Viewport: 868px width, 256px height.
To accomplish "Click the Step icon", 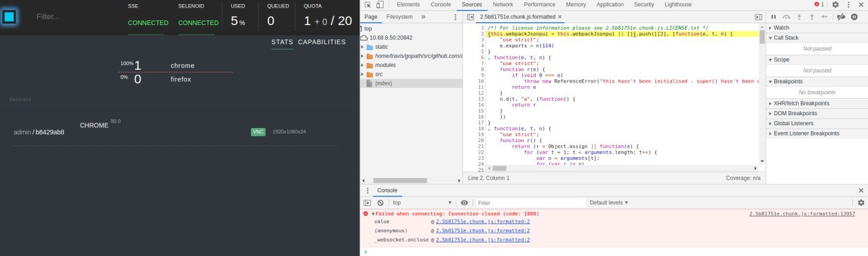I will click(825, 16).
